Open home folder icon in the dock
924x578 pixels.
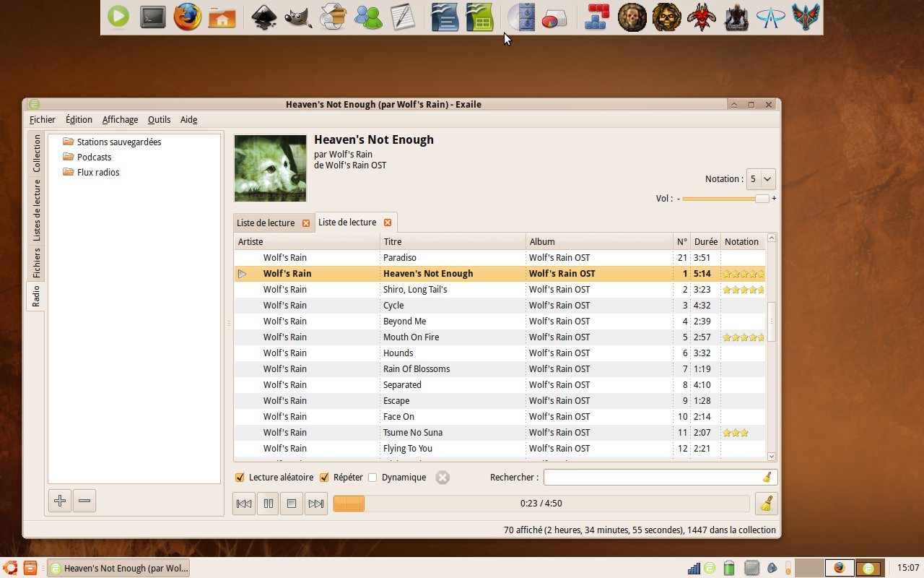tap(222, 17)
